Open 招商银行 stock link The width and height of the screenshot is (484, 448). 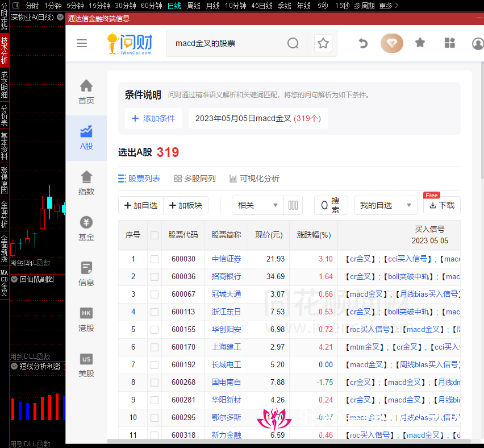click(226, 276)
